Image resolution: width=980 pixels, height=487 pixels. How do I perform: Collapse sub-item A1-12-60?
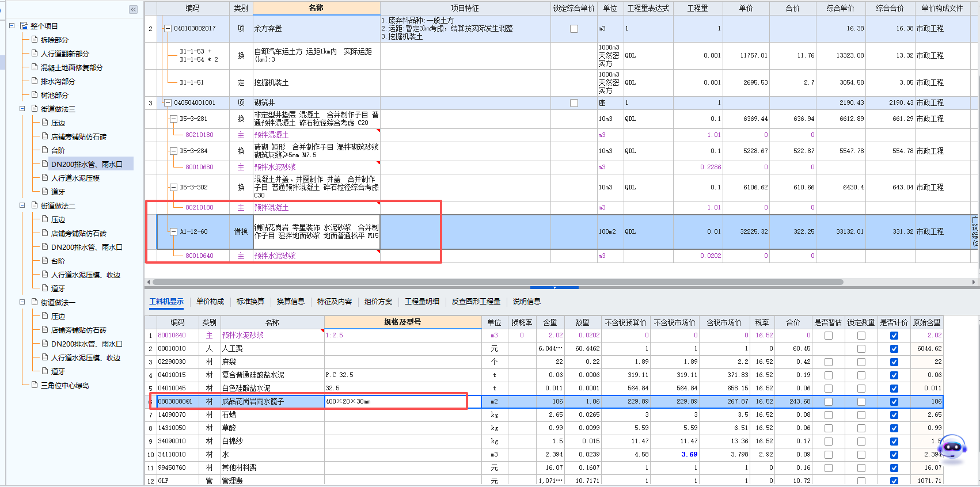pos(173,231)
